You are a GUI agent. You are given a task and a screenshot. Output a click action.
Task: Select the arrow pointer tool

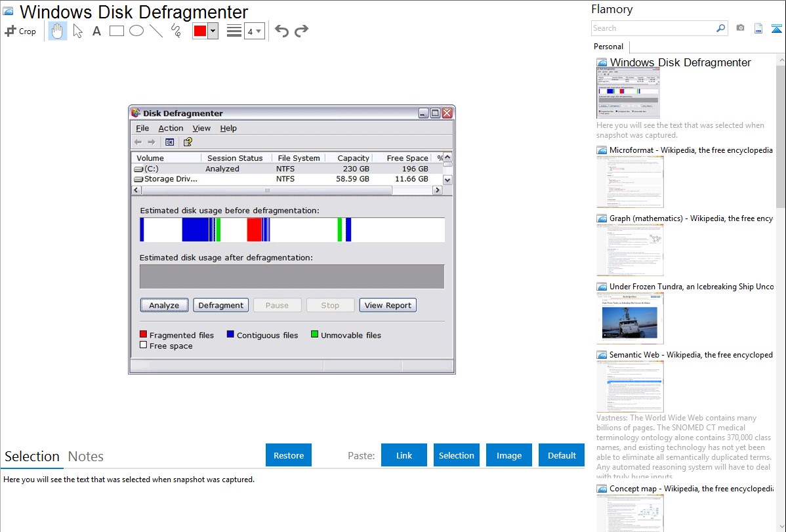tap(77, 31)
